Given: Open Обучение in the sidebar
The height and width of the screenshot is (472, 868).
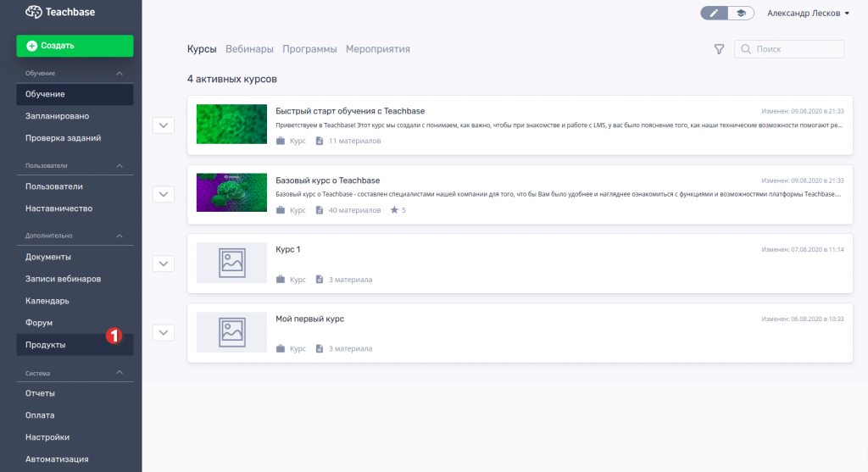Looking at the screenshot, I should [75, 94].
